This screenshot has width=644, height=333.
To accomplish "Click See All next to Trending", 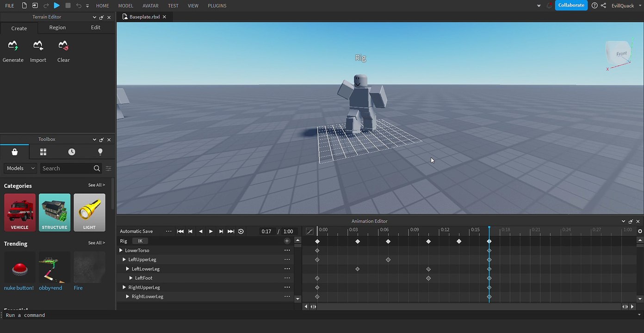I will pyautogui.click(x=96, y=243).
